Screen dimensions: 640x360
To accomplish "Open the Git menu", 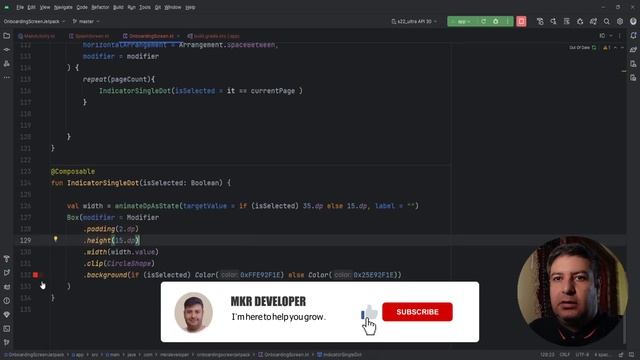I will pos(158,7).
